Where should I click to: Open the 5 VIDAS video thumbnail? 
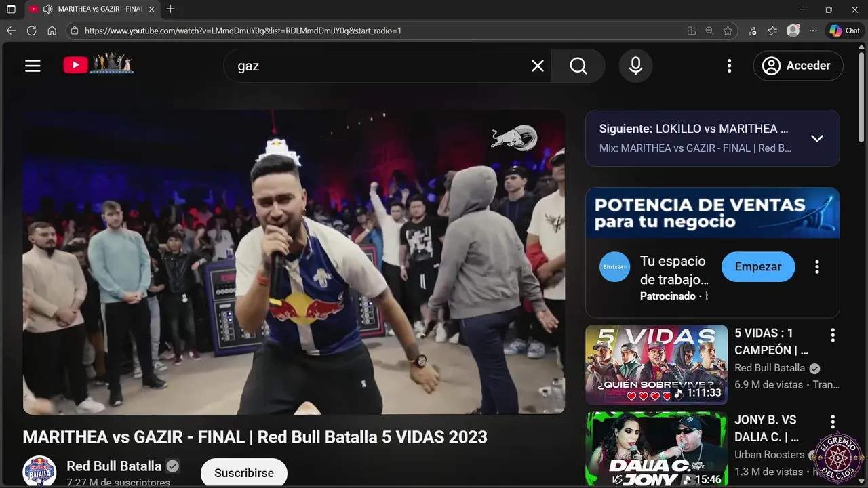(x=656, y=365)
